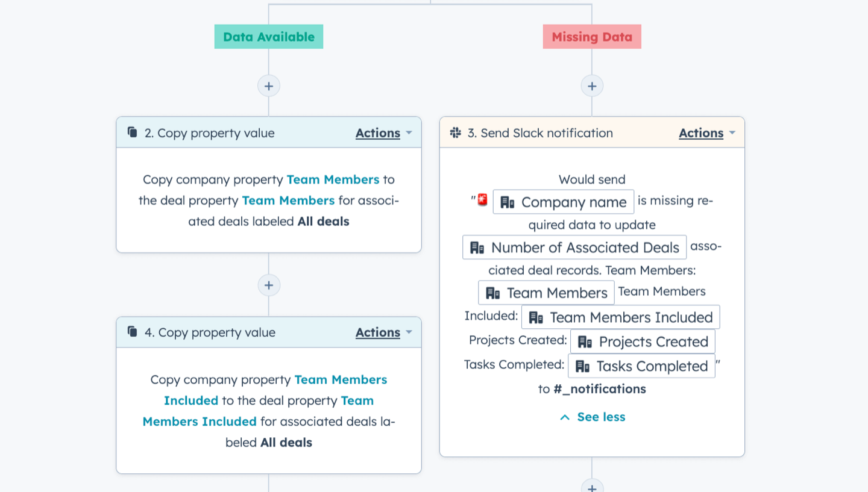This screenshot has height=492, width=868.
Task: Click plus button below Slack notification card
Action: point(592,486)
